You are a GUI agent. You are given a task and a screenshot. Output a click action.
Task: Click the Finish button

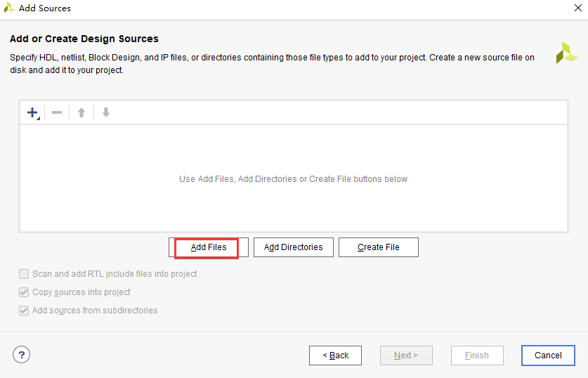click(x=477, y=356)
